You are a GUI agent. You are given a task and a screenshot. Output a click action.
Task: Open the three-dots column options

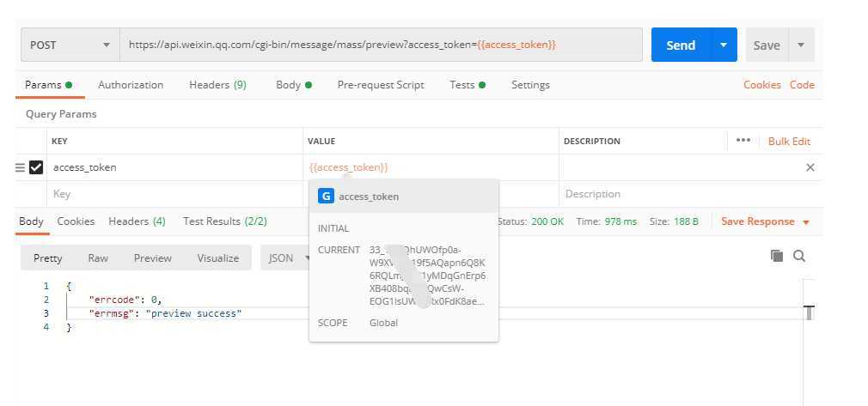pyautogui.click(x=743, y=141)
